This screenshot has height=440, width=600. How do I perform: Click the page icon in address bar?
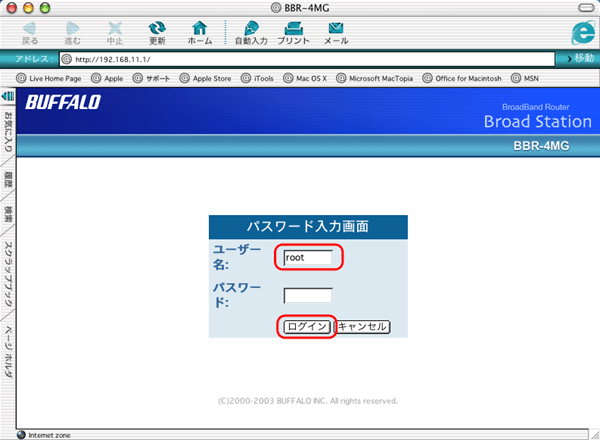tap(67, 59)
